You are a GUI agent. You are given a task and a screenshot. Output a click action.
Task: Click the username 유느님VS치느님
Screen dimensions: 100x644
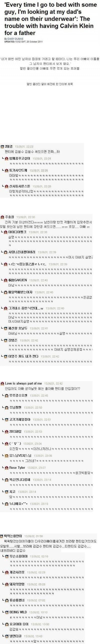20,455
